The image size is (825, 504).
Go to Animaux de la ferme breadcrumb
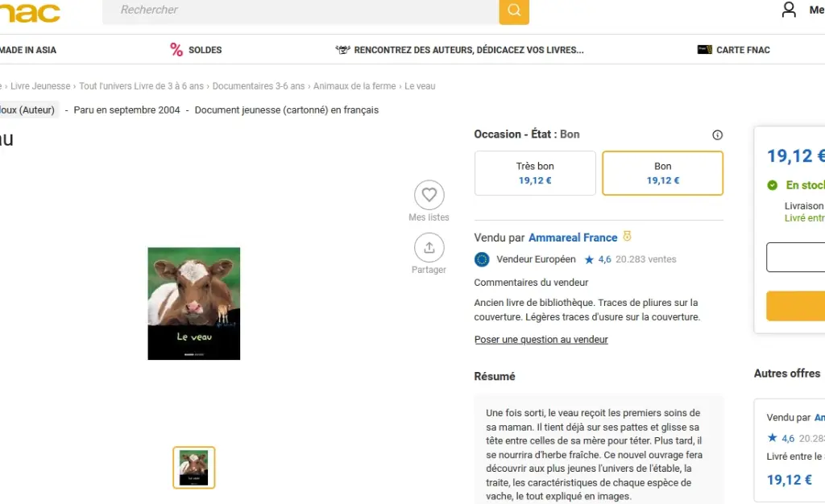click(x=354, y=86)
